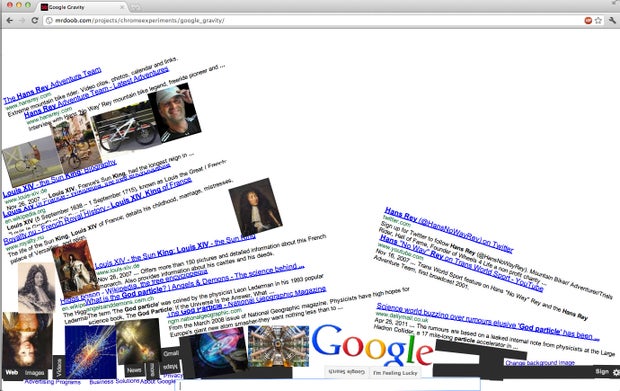Select the sideways Videos nav item
Viewport: 620px width, 391px height.
(59, 368)
